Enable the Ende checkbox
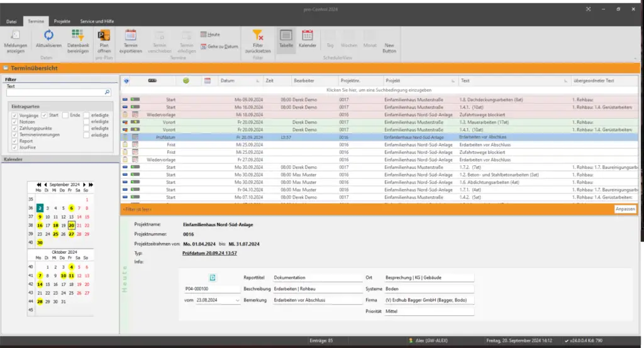The height and width of the screenshot is (348, 644). (65, 116)
